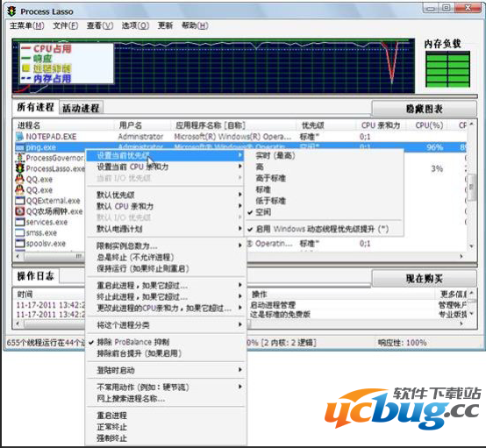
Task: Click the 隐藏图表 button
Action: point(424,109)
